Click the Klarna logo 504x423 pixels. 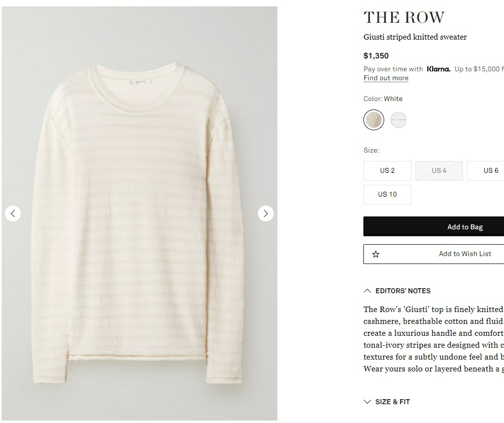(439, 69)
